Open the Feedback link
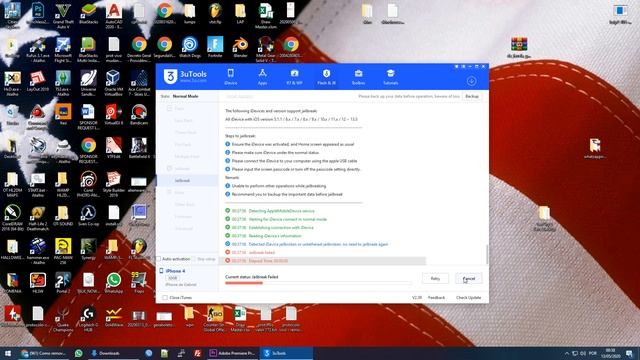The width and height of the screenshot is (640, 360). (436, 298)
